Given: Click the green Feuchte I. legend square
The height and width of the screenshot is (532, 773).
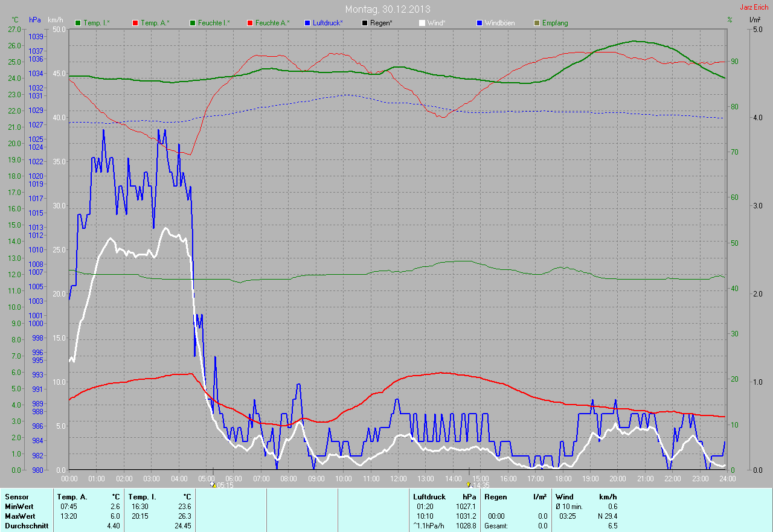Looking at the screenshot, I should coord(193,23).
